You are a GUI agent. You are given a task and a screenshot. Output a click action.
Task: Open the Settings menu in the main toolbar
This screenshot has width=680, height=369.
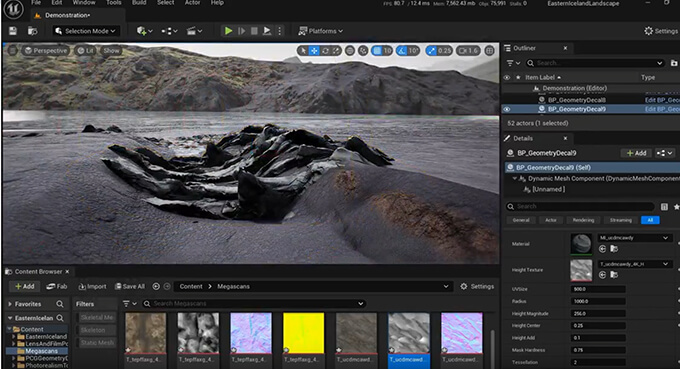pyautogui.click(x=660, y=31)
